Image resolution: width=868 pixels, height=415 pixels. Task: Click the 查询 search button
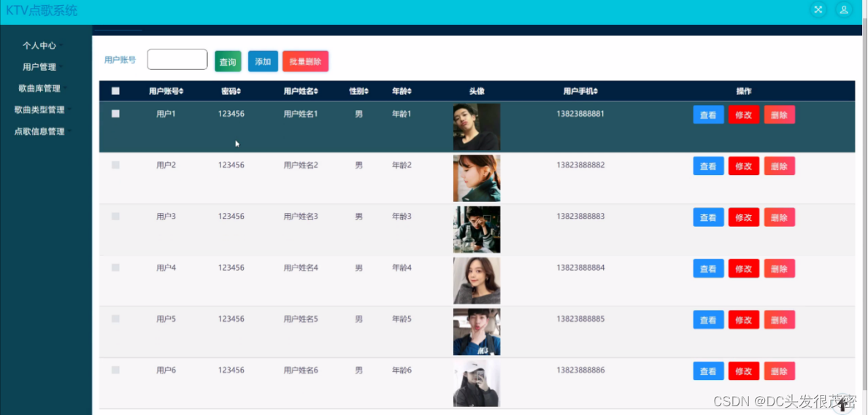point(228,61)
